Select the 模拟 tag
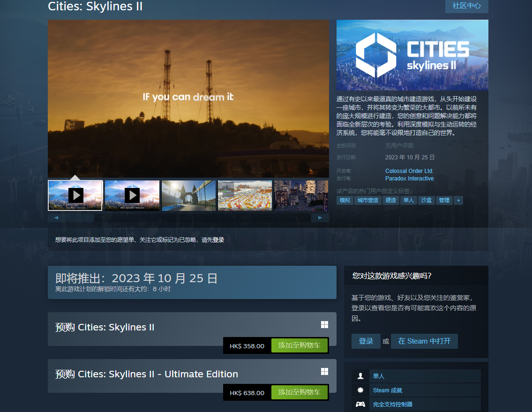The width and height of the screenshot is (532, 412). [345, 200]
